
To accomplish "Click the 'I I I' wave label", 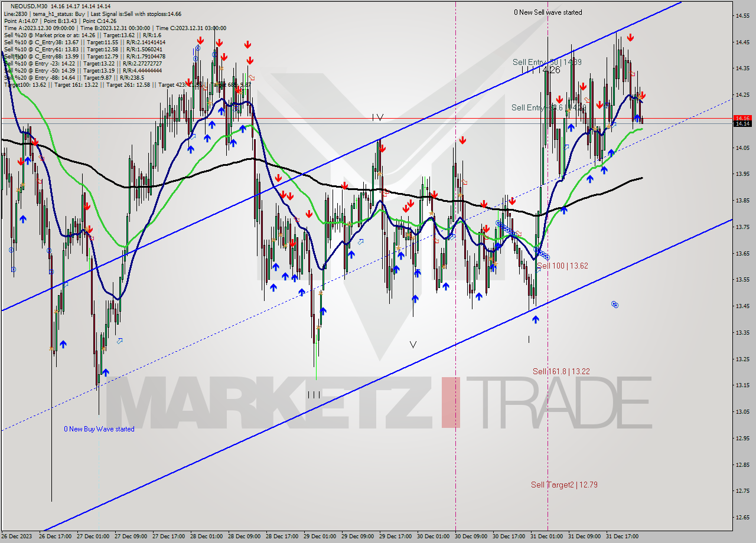I will click(x=314, y=395).
